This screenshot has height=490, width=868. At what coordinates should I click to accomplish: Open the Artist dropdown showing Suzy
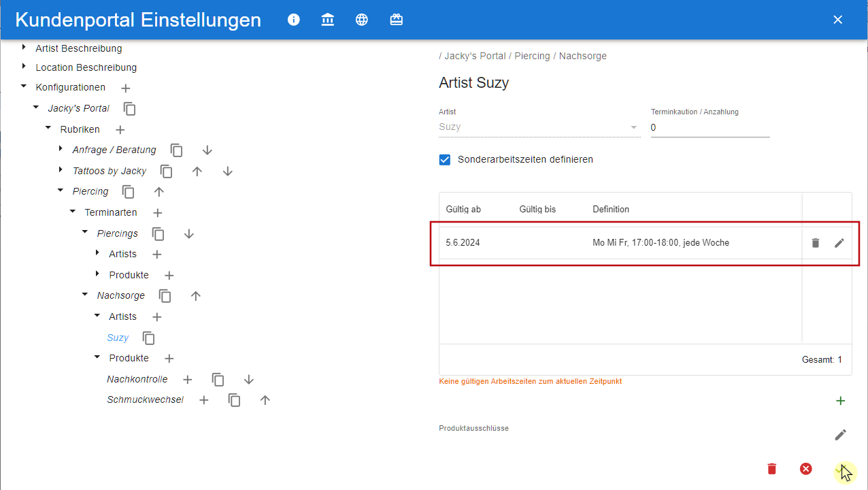(x=539, y=127)
